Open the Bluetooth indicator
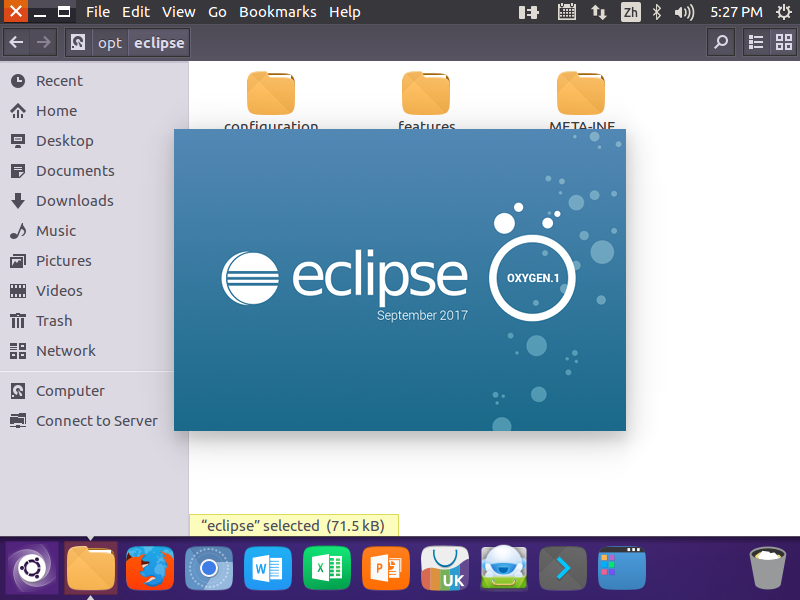Image resolution: width=800 pixels, height=600 pixels. (657, 12)
